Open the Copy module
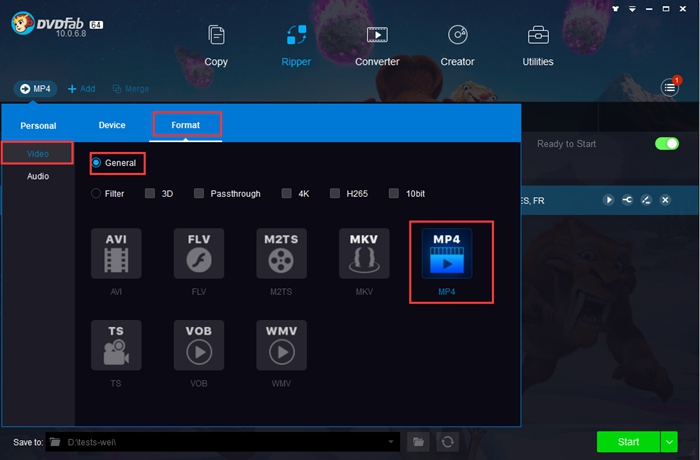Screen dimensions: 700x460 pyautogui.click(x=216, y=46)
